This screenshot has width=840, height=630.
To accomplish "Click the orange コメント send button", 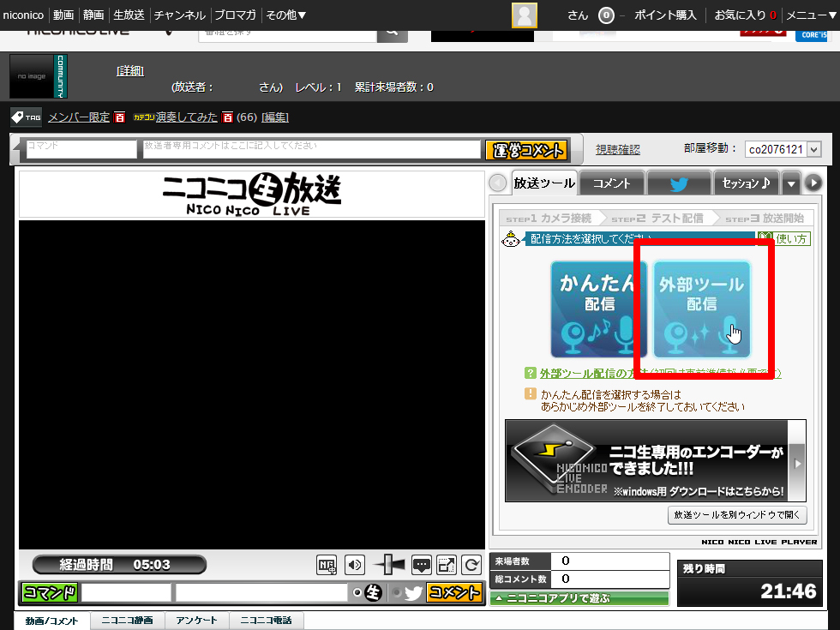I will click(455, 592).
